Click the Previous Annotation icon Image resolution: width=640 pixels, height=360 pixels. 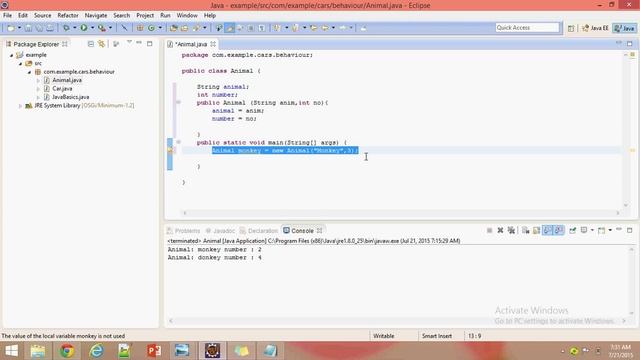coord(295,28)
